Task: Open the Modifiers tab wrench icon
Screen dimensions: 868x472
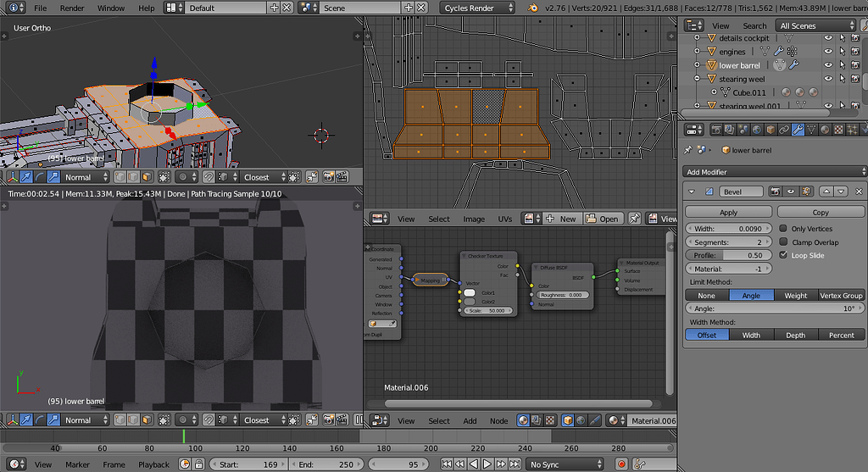Action: pyautogui.click(x=798, y=130)
